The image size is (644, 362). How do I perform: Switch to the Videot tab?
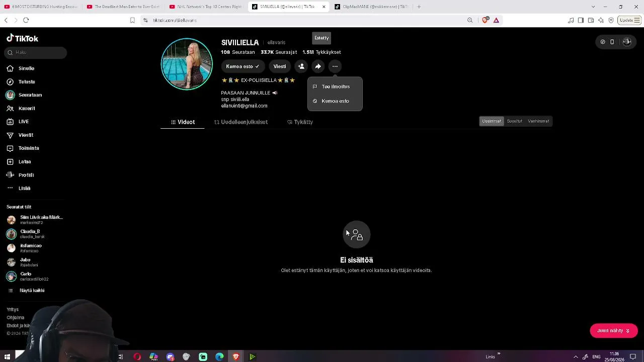coord(183,122)
